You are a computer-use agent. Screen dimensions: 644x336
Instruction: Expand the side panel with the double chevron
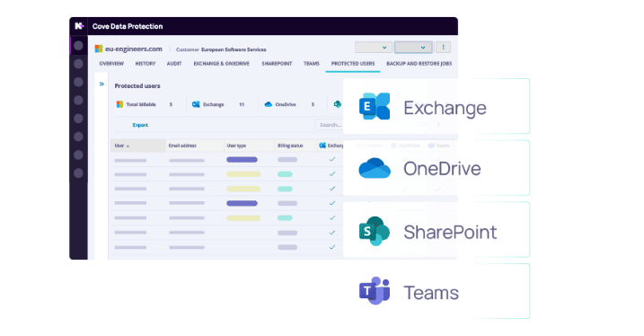(x=101, y=84)
